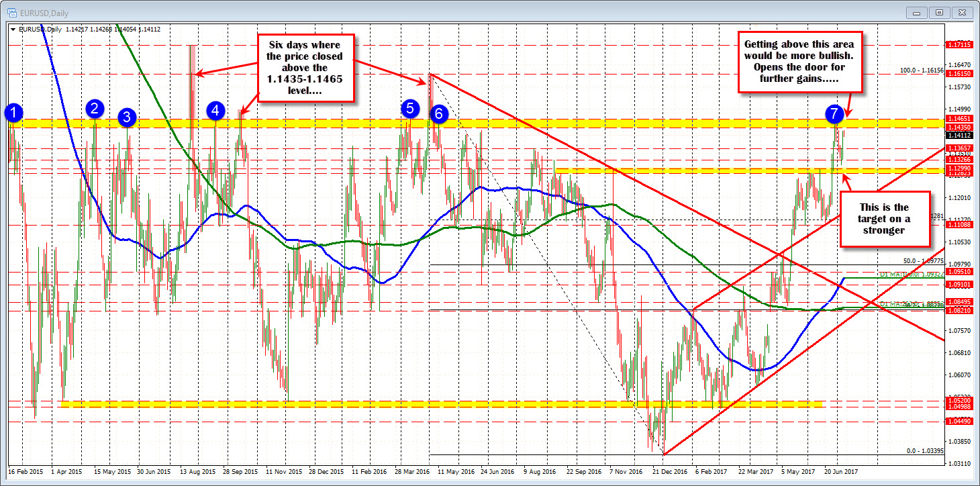Close the EURUSD,Daily chart window

click(x=962, y=12)
